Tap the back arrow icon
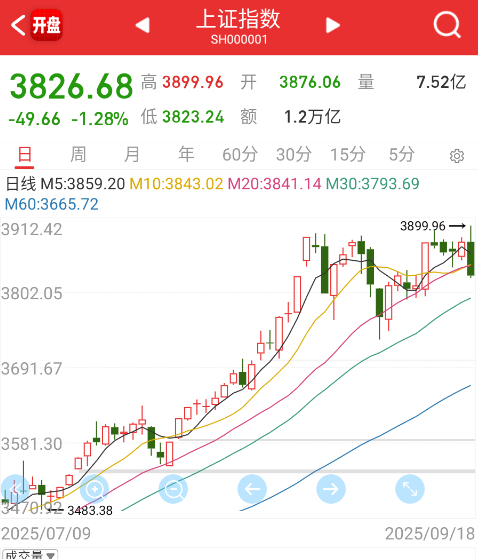 (18, 25)
